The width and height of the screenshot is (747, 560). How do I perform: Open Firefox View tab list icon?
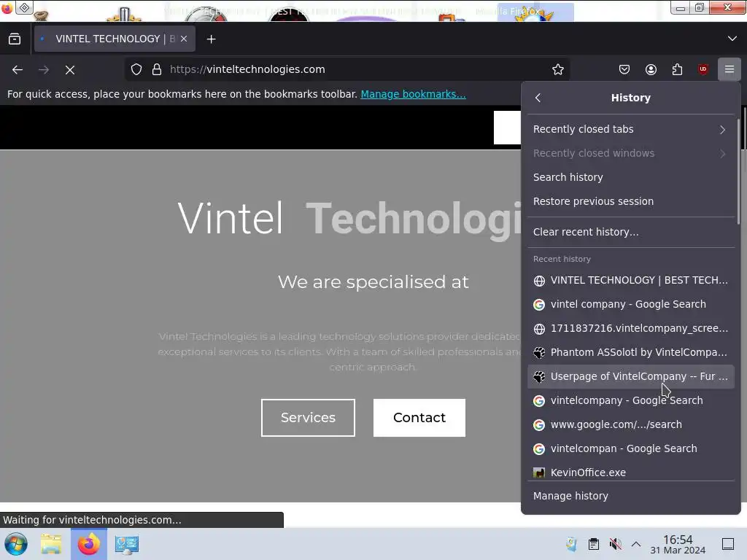tap(15, 39)
